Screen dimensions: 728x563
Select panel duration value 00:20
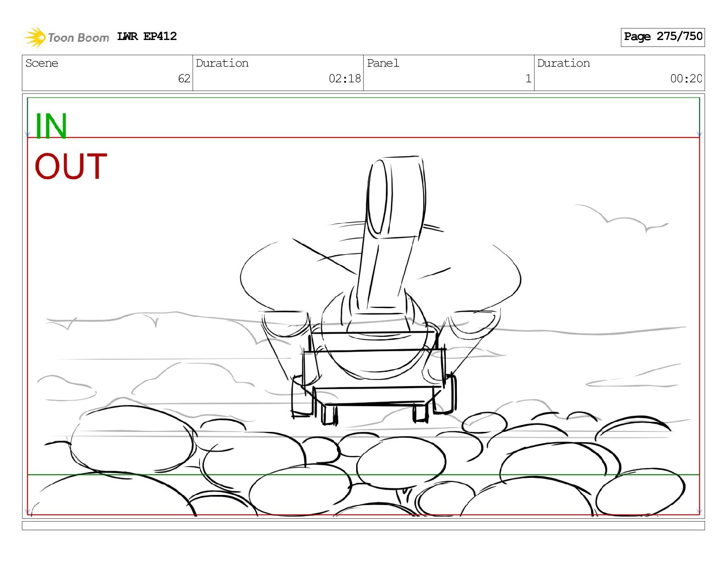coord(686,79)
